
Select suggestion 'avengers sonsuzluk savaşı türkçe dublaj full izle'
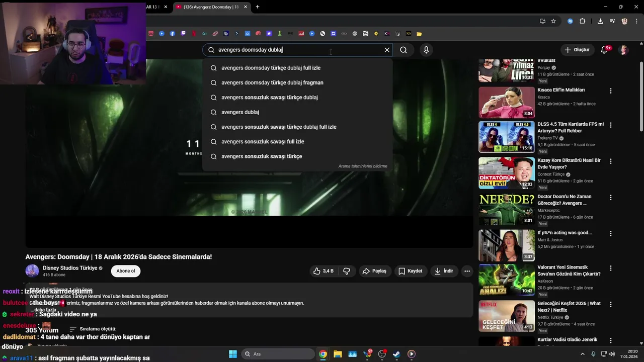297,127
